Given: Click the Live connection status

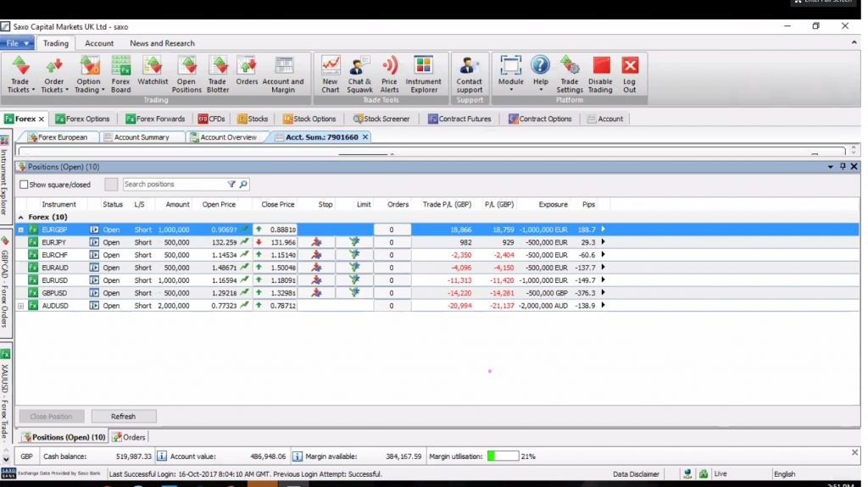Looking at the screenshot, I should 721,473.
